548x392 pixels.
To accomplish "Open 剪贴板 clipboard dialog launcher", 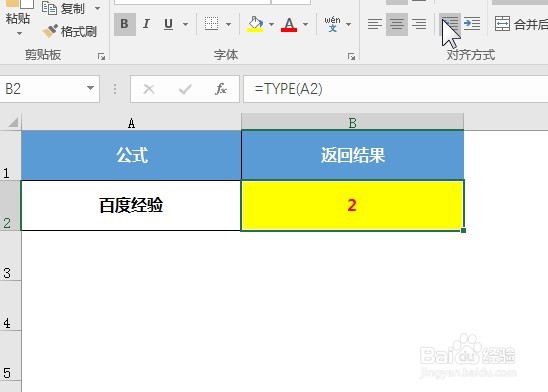I will click(x=101, y=56).
